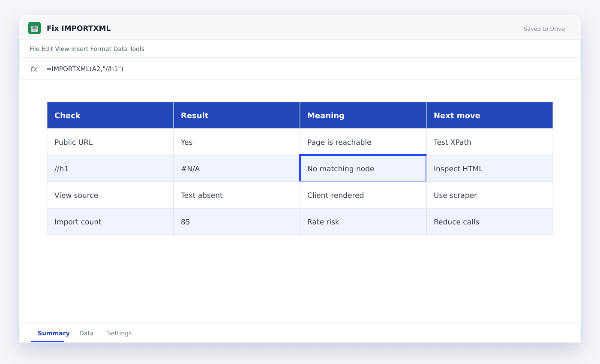Switch to the Settings sheet tab
The width and height of the screenshot is (600, 364).
119,333
